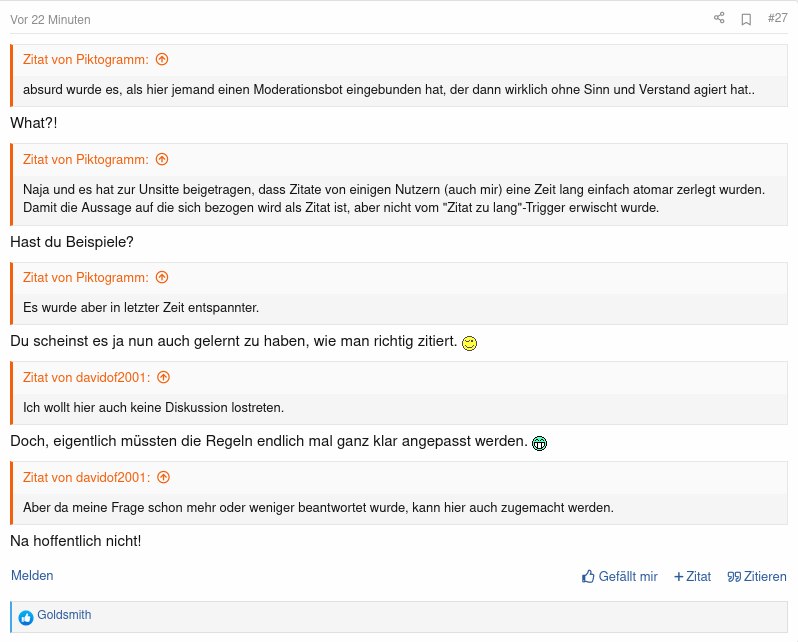Click the thumbs-up icon beside Goldsmith

point(26,617)
